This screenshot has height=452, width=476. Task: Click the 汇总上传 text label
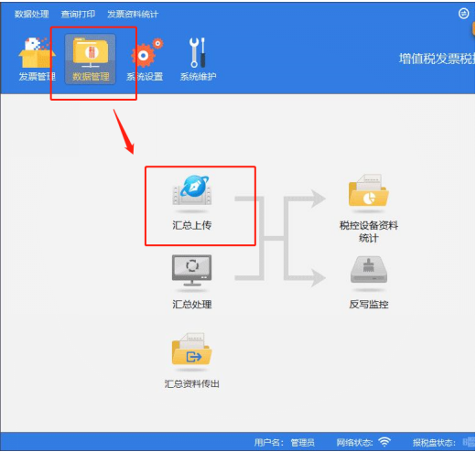point(192,225)
